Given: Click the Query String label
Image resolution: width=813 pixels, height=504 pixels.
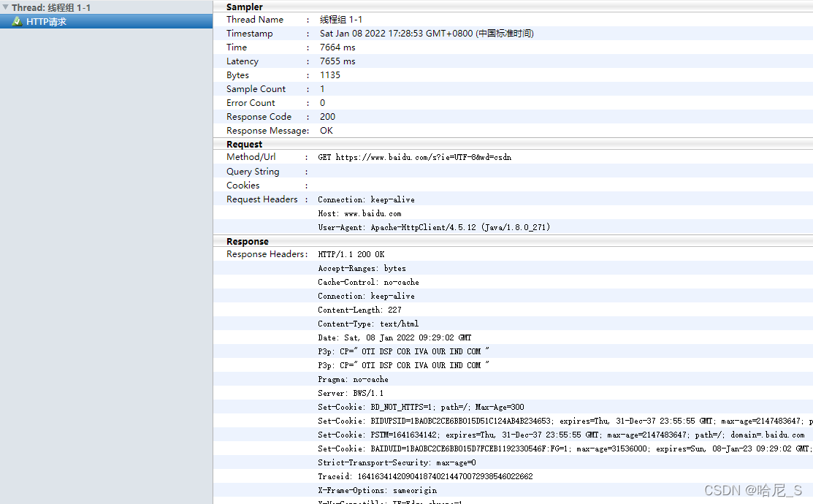Looking at the screenshot, I should tap(253, 171).
